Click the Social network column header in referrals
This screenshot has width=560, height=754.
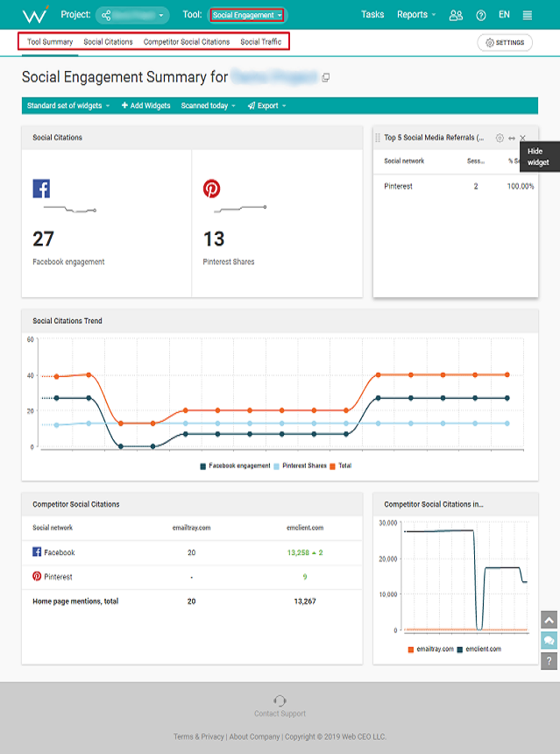pos(404,161)
